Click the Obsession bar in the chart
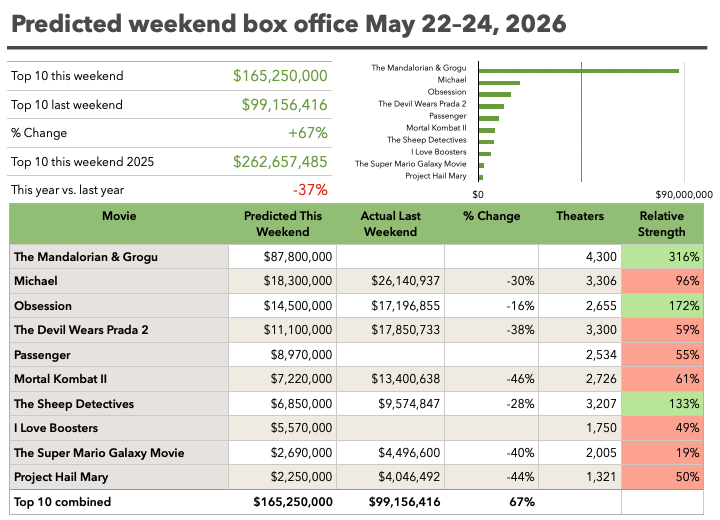Screen dimensions: 720x520 click(495, 95)
